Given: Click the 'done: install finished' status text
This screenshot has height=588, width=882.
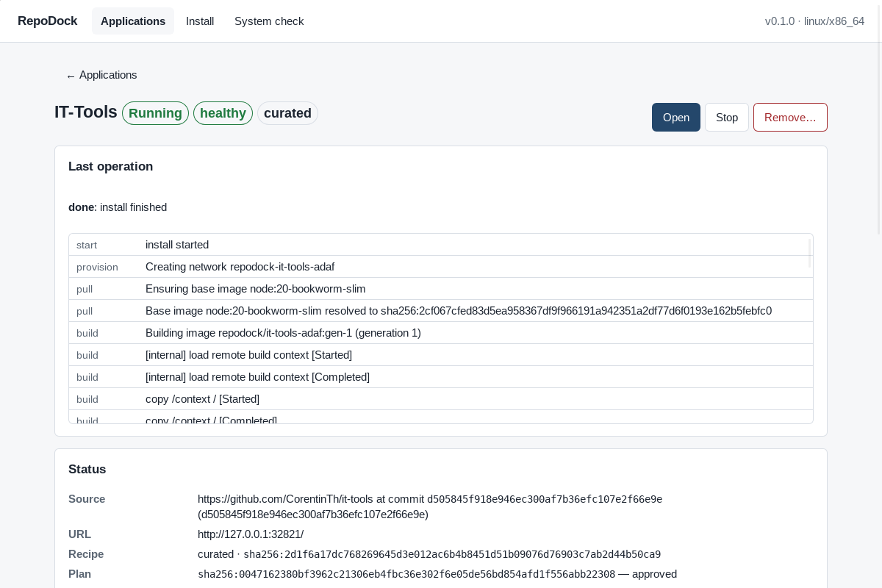Looking at the screenshot, I should pyautogui.click(x=118, y=207).
